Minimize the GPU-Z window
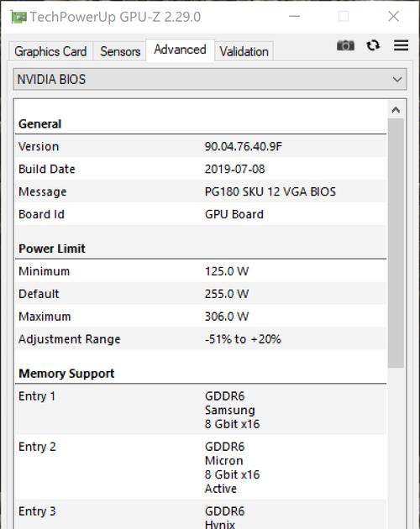This screenshot has width=420, height=529. 294,16
